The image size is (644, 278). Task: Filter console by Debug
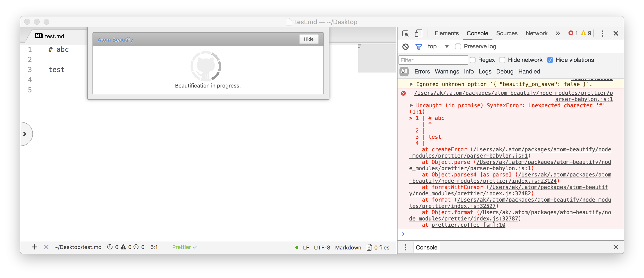505,72
